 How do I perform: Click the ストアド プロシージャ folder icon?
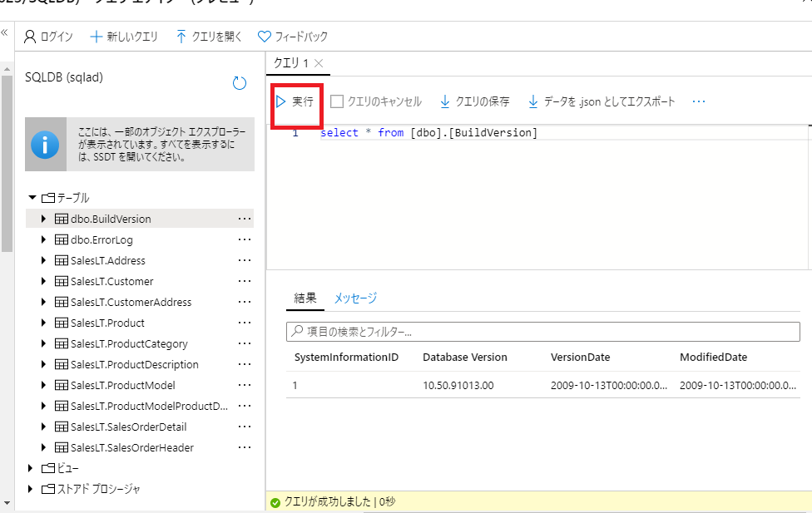[x=48, y=489]
